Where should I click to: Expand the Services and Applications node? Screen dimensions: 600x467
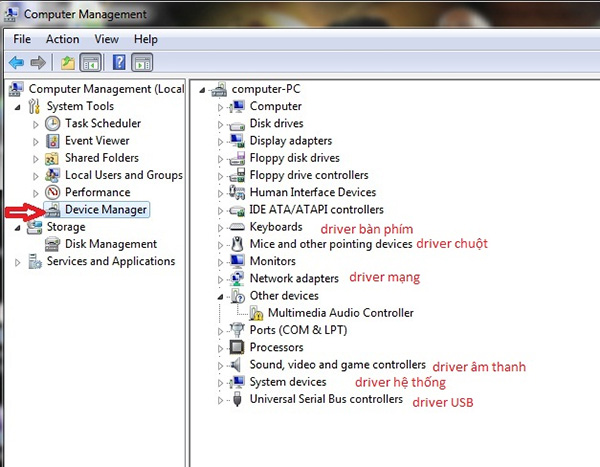[18, 262]
